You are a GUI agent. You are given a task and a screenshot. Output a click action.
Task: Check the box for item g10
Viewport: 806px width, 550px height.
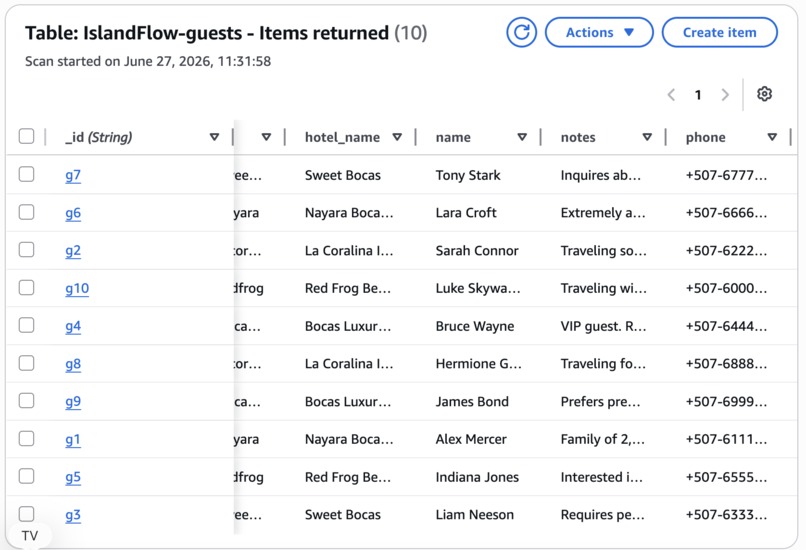click(x=26, y=287)
